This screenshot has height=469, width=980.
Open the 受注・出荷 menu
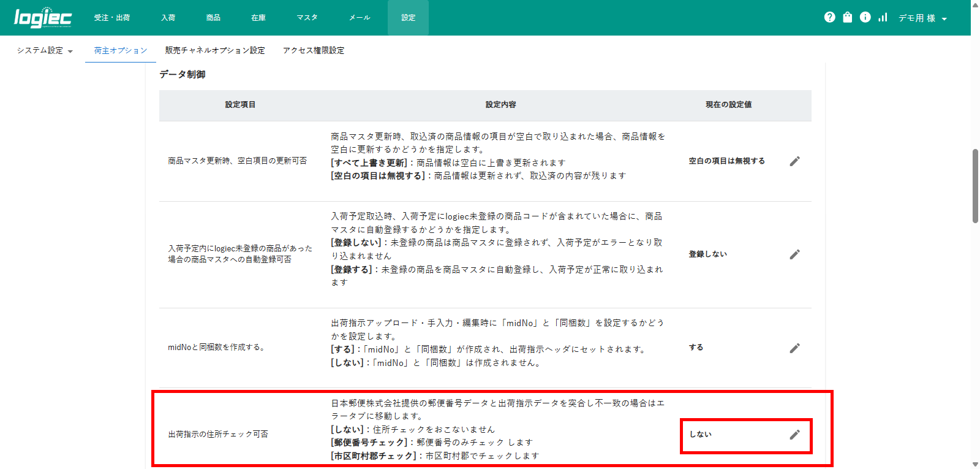click(111, 18)
